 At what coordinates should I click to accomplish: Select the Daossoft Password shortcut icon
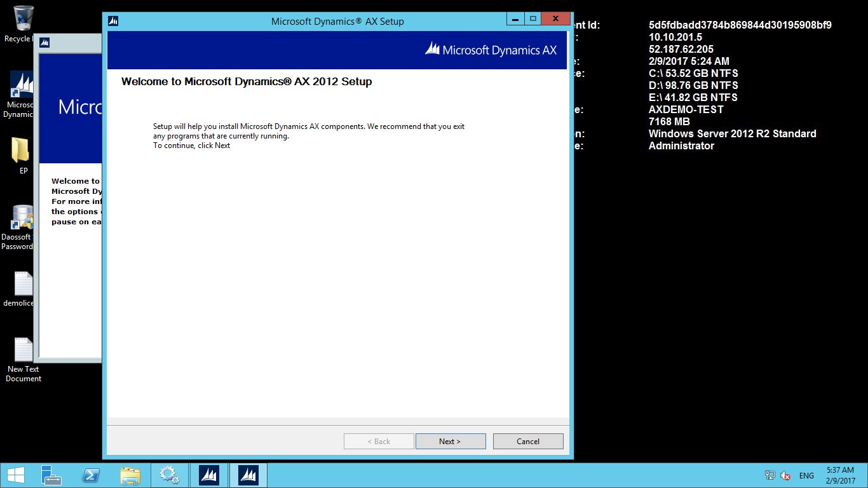point(18,227)
